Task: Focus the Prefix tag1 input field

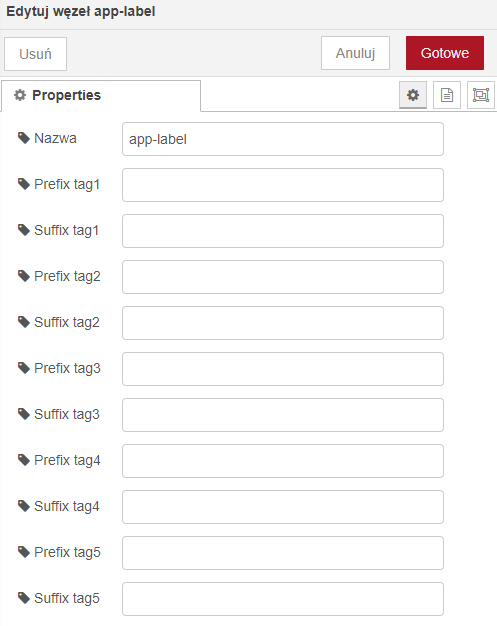Action: click(283, 185)
